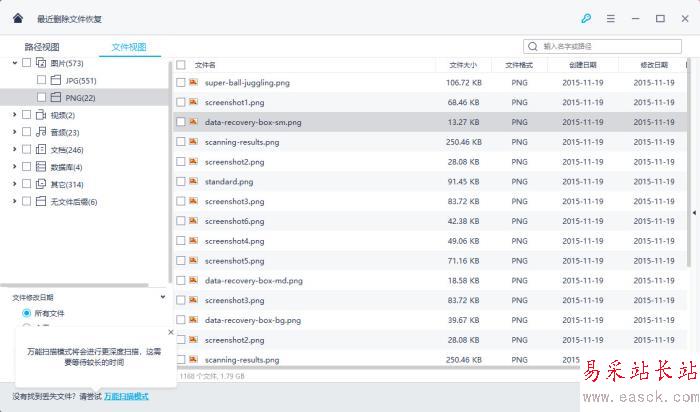The width and height of the screenshot is (700, 412).
Task: Click the 图片(573) pictures category icon
Action: click(x=41, y=63)
